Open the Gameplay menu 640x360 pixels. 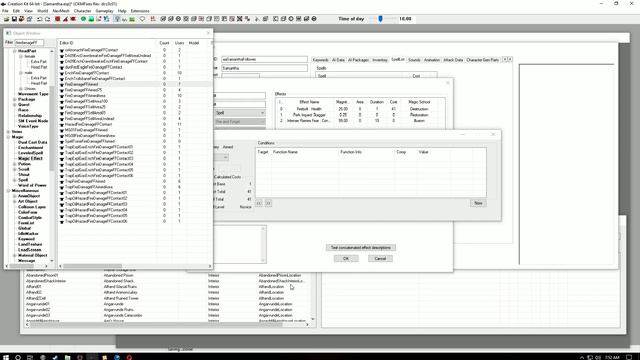point(104,11)
